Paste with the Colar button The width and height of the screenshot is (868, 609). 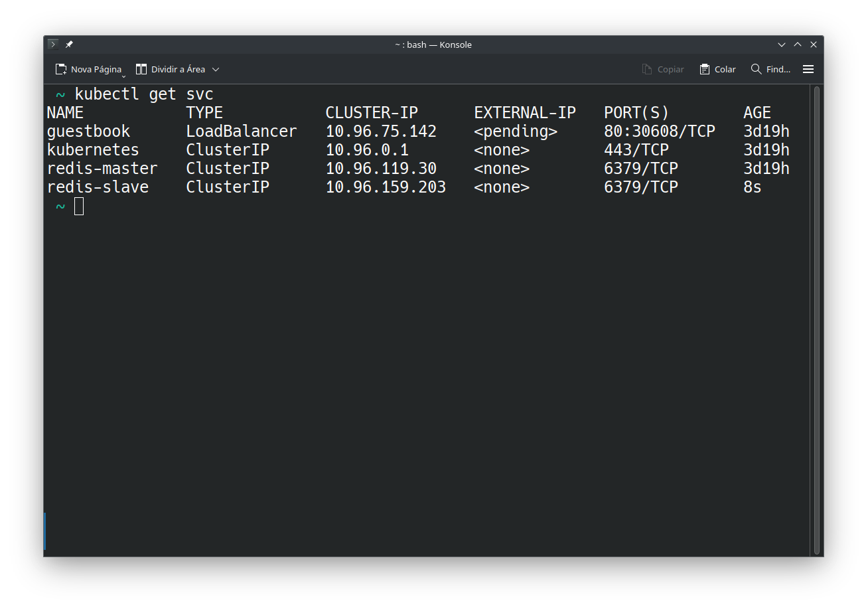[717, 69]
